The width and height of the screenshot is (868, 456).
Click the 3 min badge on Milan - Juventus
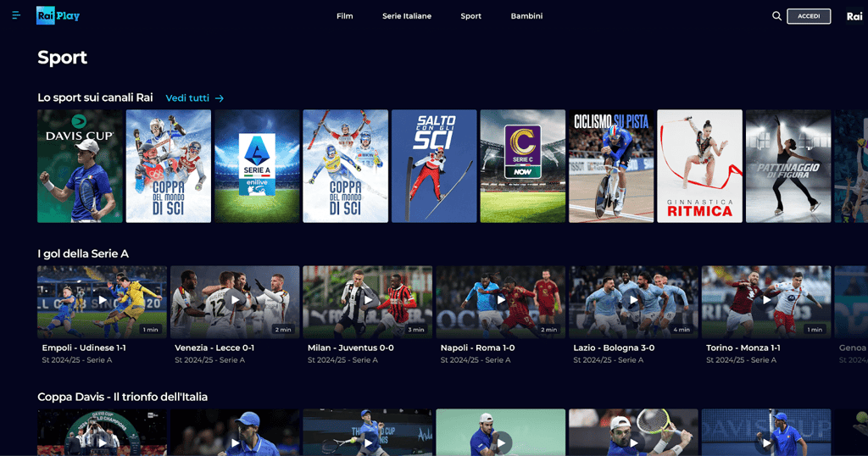pyautogui.click(x=415, y=329)
